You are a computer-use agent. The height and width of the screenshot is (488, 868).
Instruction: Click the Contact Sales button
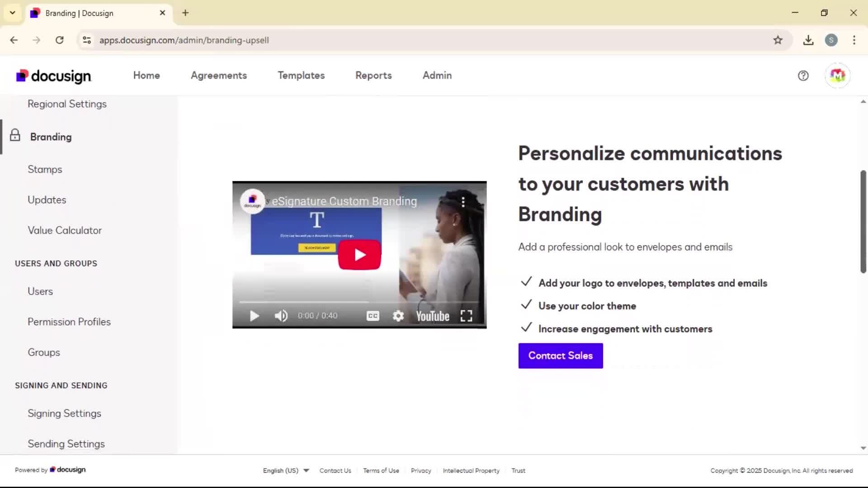coord(561,356)
